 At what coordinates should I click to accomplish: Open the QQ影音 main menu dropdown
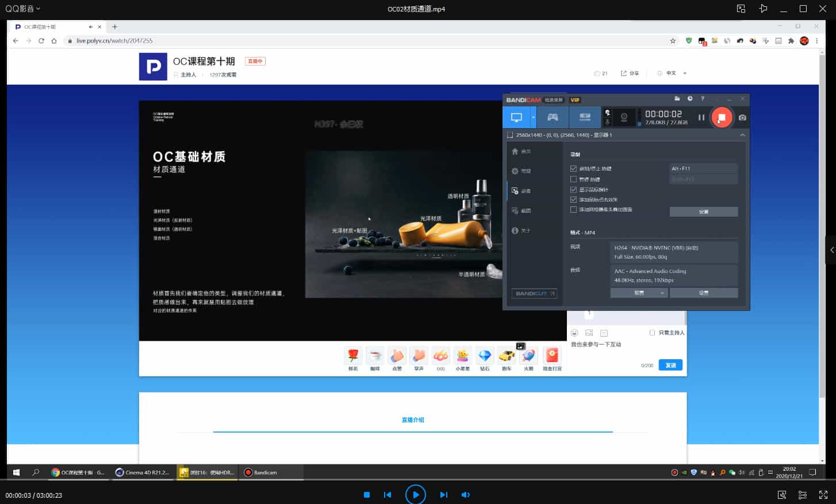[23, 9]
